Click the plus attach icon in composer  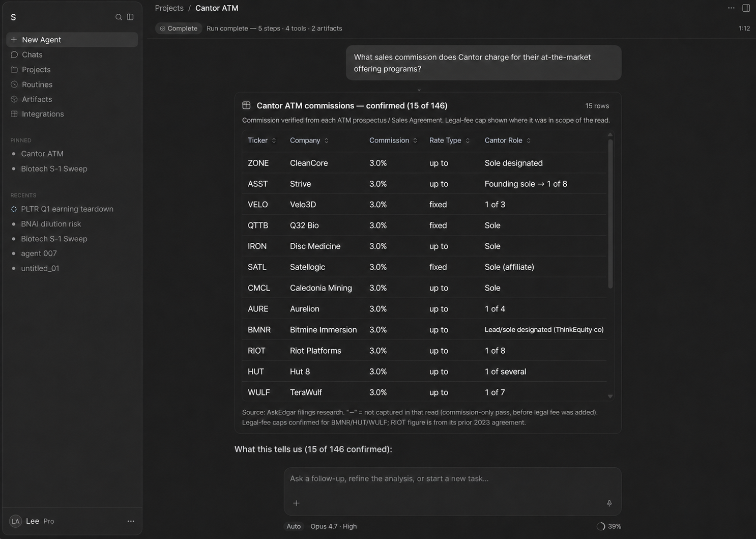296,503
